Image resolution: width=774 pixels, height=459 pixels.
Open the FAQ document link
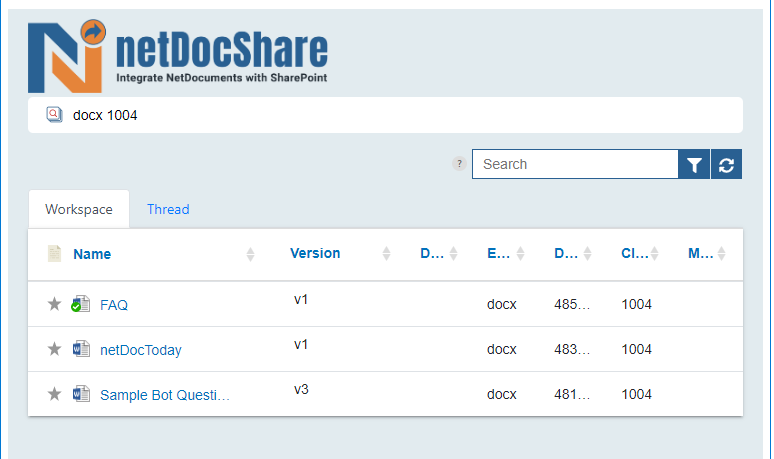(114, 305)
